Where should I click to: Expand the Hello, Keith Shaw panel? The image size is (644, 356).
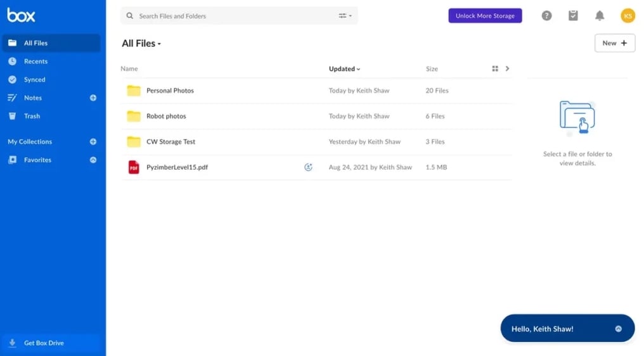[x=618, y=329]
